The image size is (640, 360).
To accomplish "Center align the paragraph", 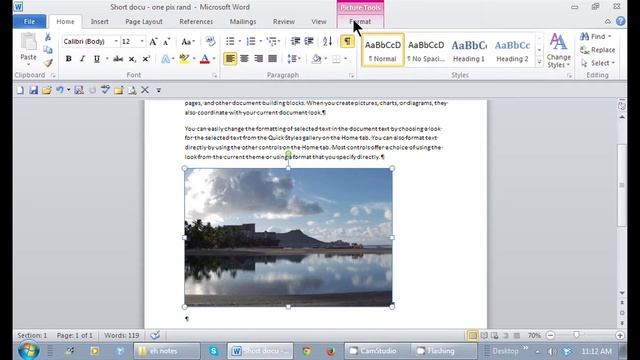I will (244, 59).
